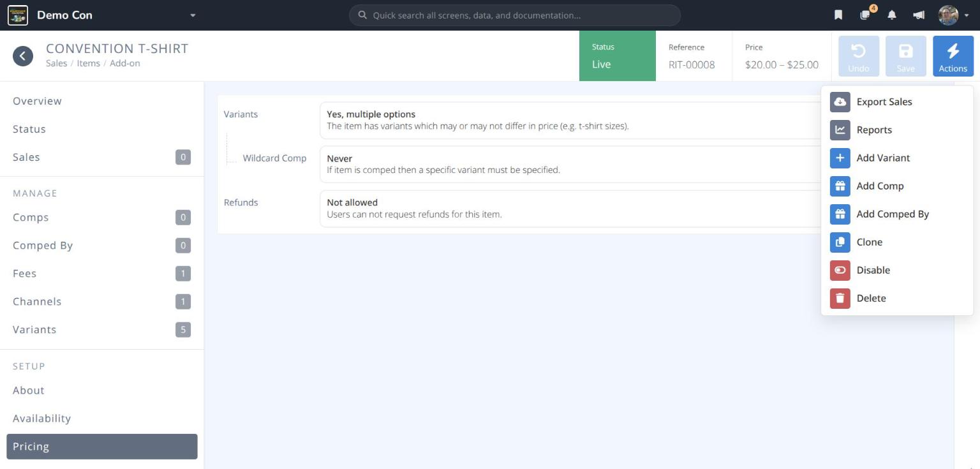The width and height of the screenshot is (980, 469).
Task: Click the CONVENTION T-SHIRT page title
Action: 117,48
